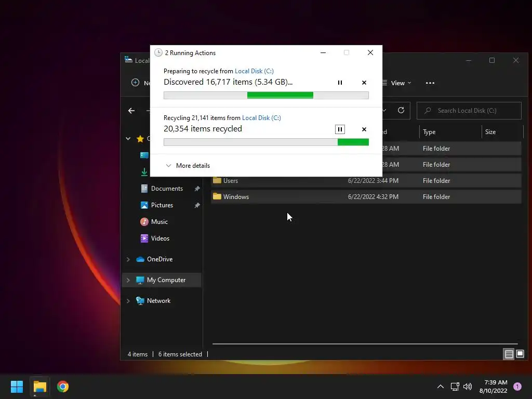The width and height of the screenshot is (532, 399).
Task: Open the volume speaker tray icon
Action: click(x=467, y=387)
